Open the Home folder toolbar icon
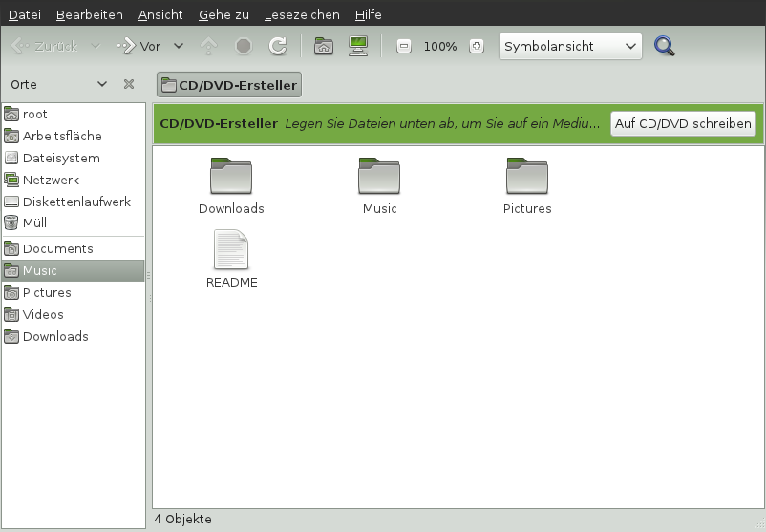Screen dimensions: 766x532 (x=324, y=46)
